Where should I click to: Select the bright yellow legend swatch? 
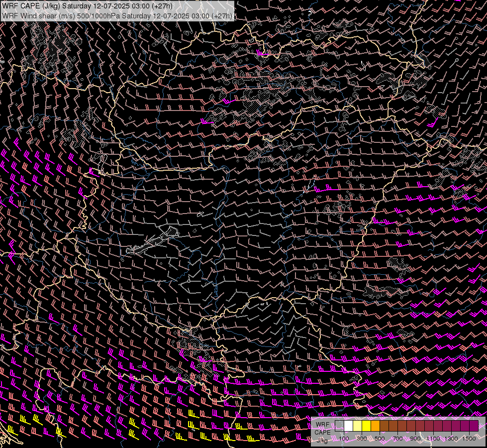point(366,426)
